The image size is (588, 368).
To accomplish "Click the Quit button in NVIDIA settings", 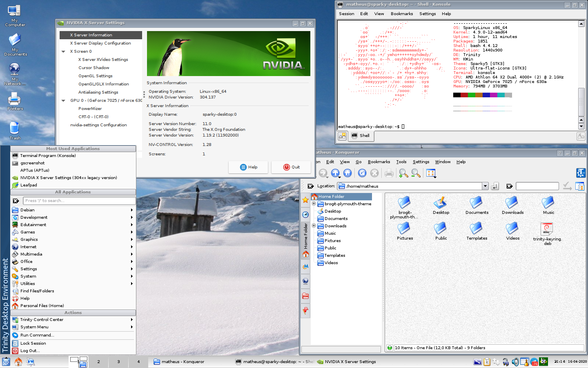I will [291, 167].
